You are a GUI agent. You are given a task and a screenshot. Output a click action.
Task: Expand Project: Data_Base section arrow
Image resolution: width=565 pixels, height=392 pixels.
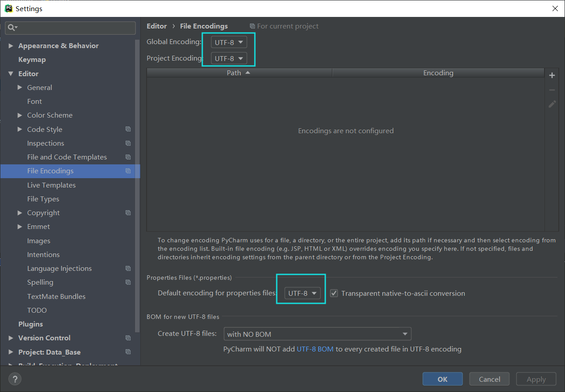click(11, 352)
